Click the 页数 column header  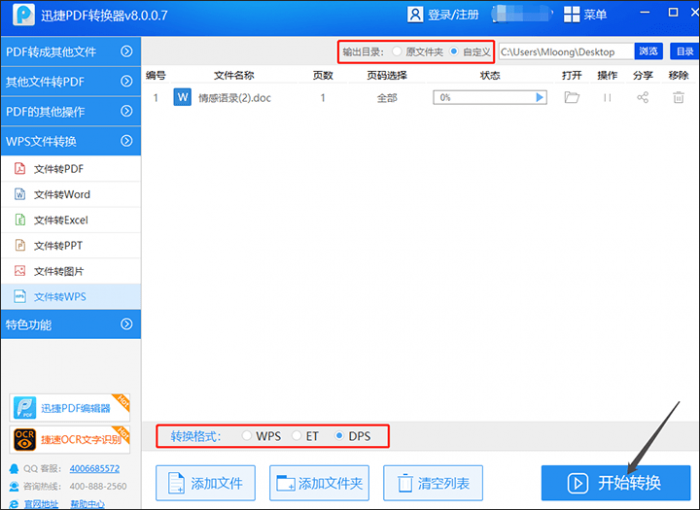pos(323,75)
